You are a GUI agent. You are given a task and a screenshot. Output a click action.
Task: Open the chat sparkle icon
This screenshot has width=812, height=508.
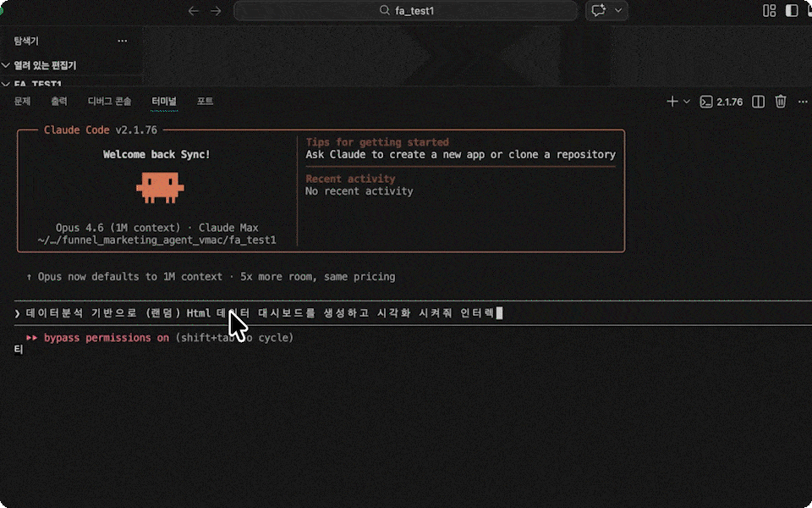(x=599, y=10)
